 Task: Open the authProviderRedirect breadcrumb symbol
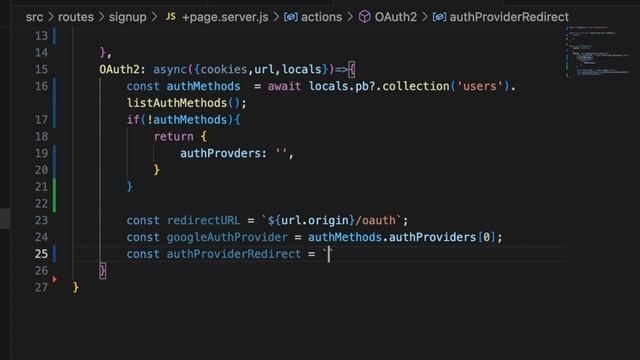tap(509, 17)
